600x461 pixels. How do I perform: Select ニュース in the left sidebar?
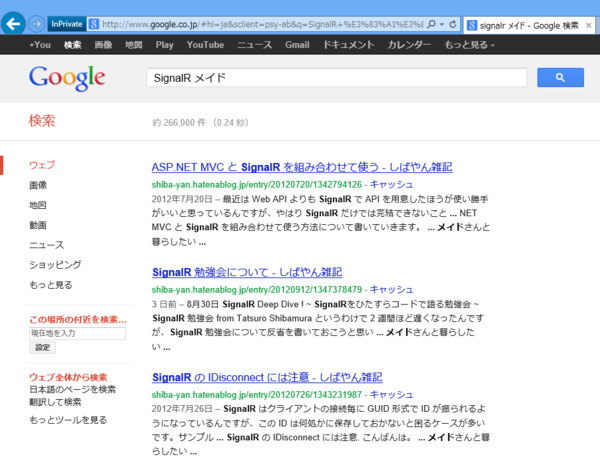point(47,245)
